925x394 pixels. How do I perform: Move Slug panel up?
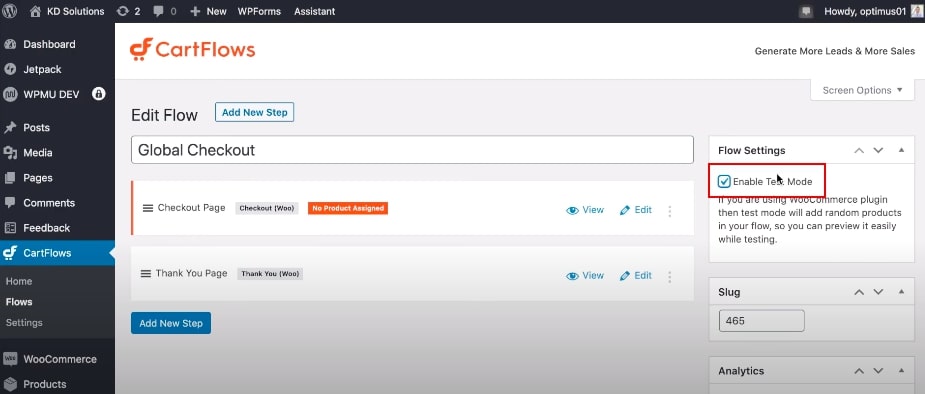point(859,292)
